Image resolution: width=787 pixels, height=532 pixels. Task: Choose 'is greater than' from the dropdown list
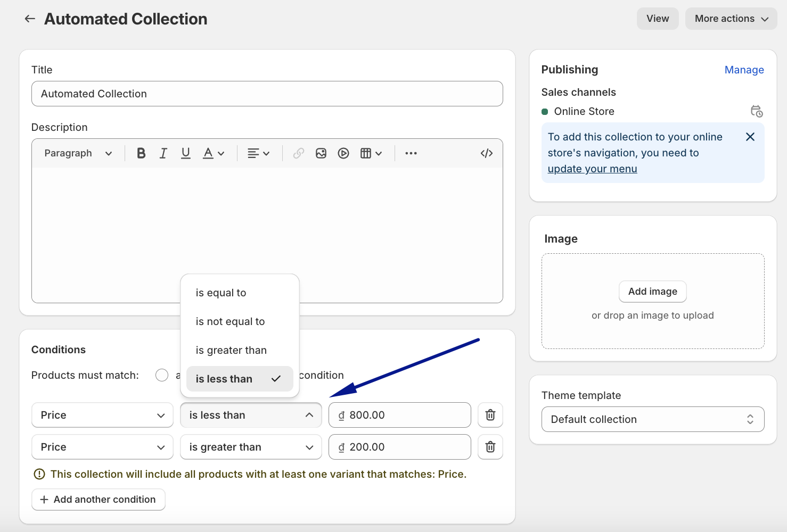[240, 350]
